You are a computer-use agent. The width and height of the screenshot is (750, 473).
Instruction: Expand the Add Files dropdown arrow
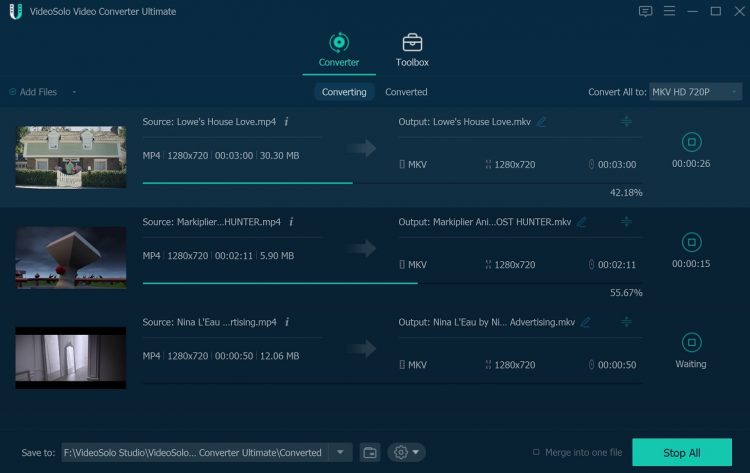pos(74,92)
